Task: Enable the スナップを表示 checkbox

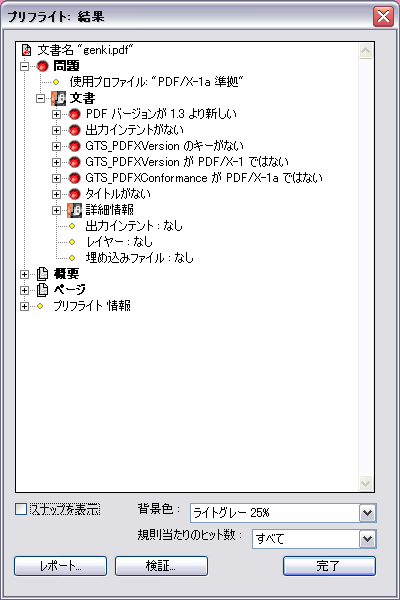Action: pos(21,509)
